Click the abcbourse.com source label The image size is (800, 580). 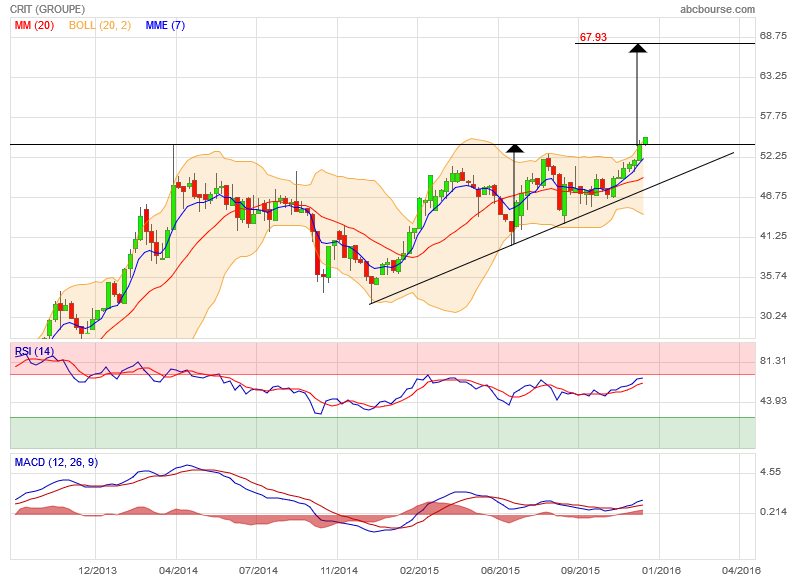click(x=717, y=9)
